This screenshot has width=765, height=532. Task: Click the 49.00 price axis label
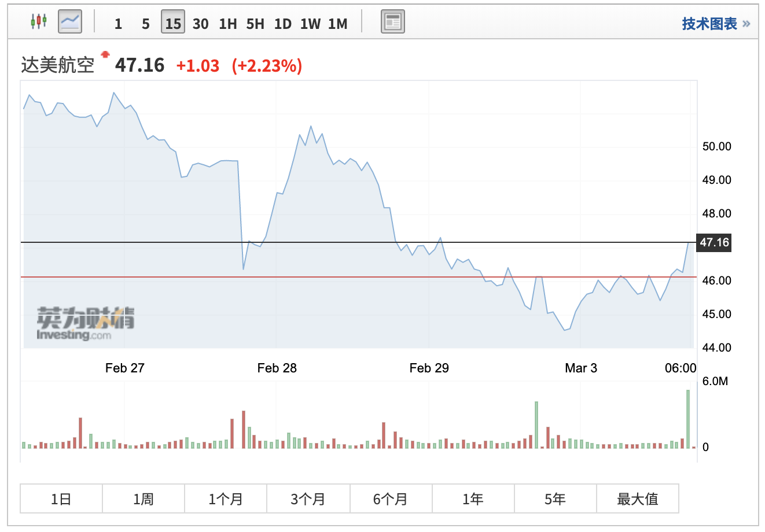coord(717,180)
